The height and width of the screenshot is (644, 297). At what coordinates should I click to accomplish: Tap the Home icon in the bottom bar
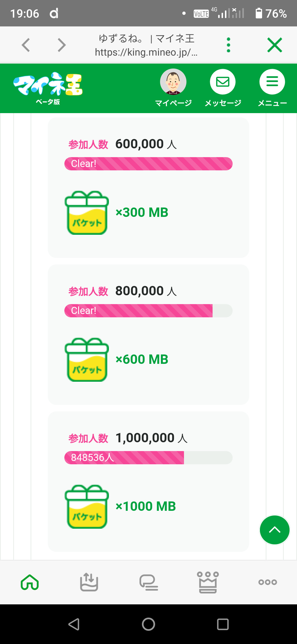coord(30,582)
